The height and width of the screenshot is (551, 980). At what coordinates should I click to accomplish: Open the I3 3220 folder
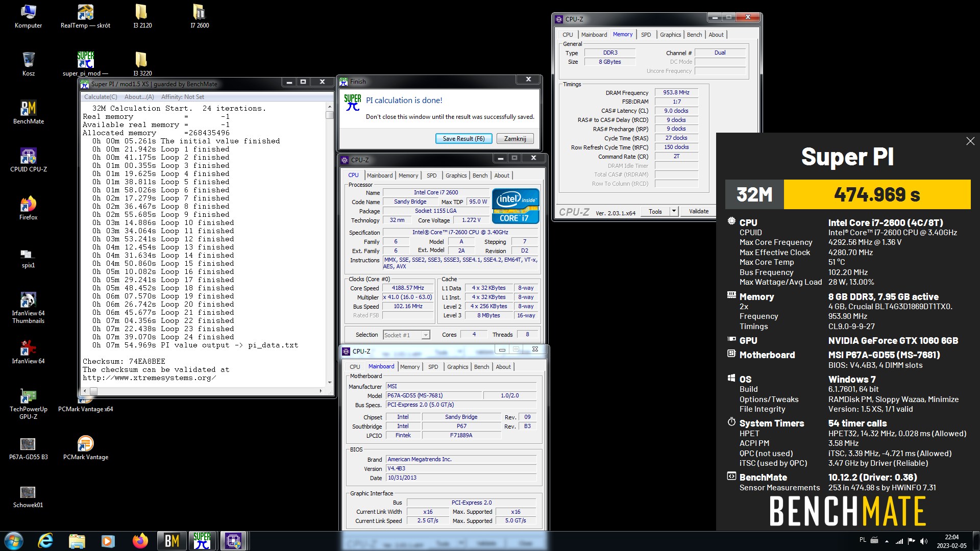coord(142,65)
